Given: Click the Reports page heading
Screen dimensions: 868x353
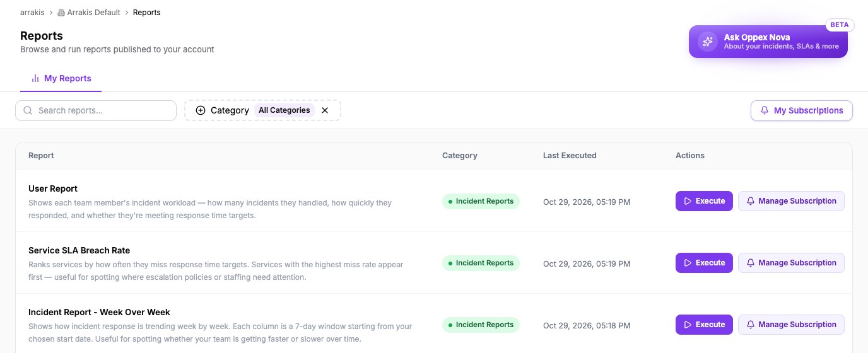Looking at the screenshot, I should click(42, 36).
